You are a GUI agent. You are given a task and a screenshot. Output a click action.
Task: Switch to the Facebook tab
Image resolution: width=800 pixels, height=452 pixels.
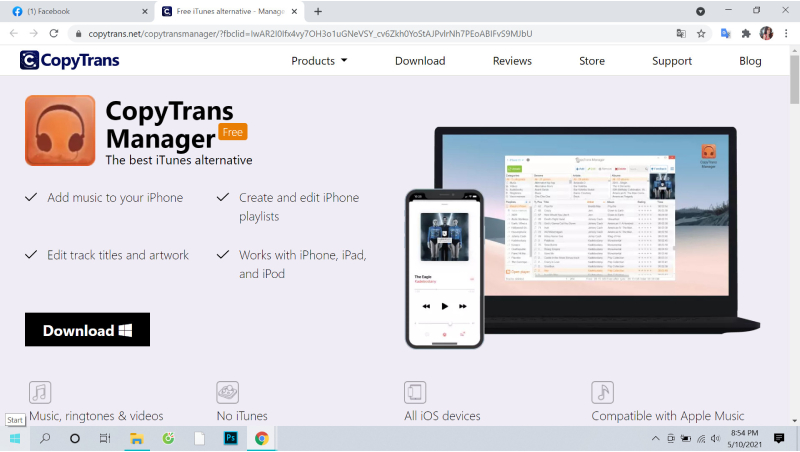click(77, 11)
